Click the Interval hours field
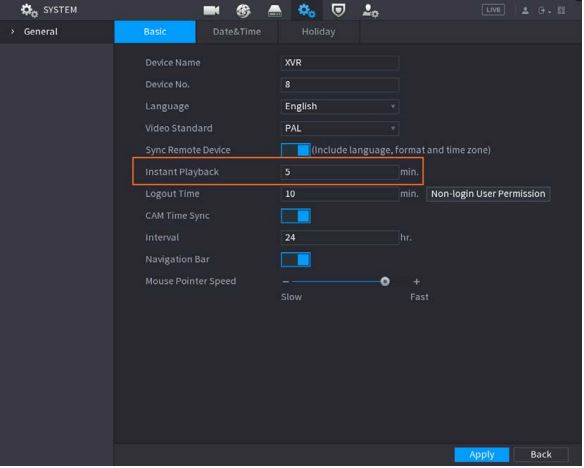The image size is (584, 468). tap(340, 238)
